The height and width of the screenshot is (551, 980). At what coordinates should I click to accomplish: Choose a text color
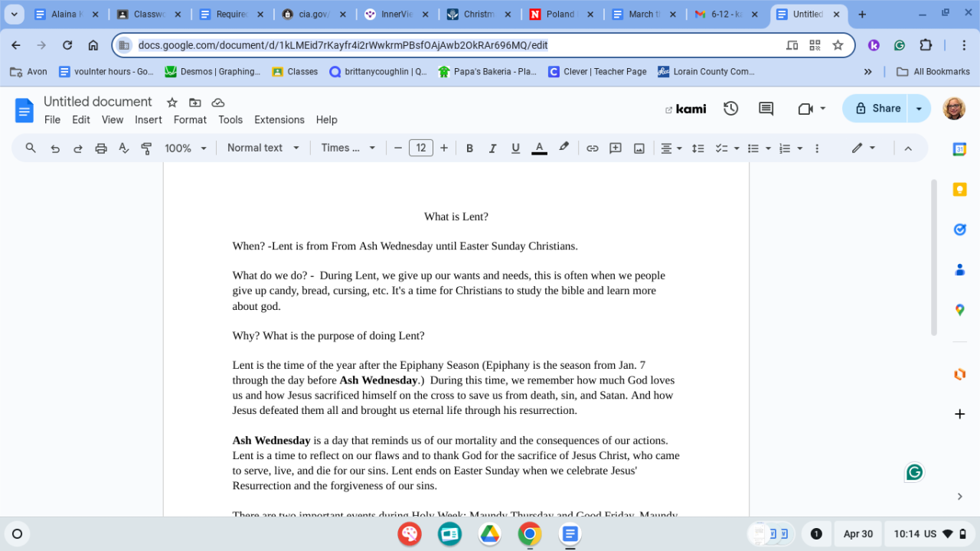[x=539, y=148]
